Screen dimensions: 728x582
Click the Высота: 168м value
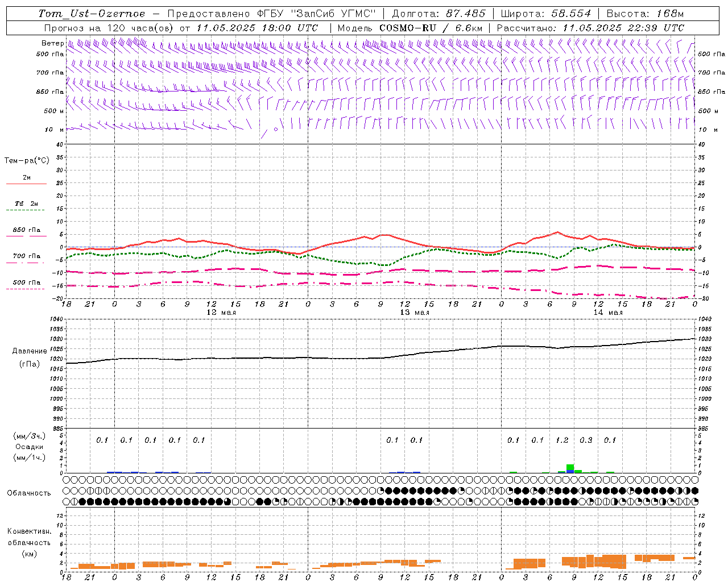coord(645,14)
